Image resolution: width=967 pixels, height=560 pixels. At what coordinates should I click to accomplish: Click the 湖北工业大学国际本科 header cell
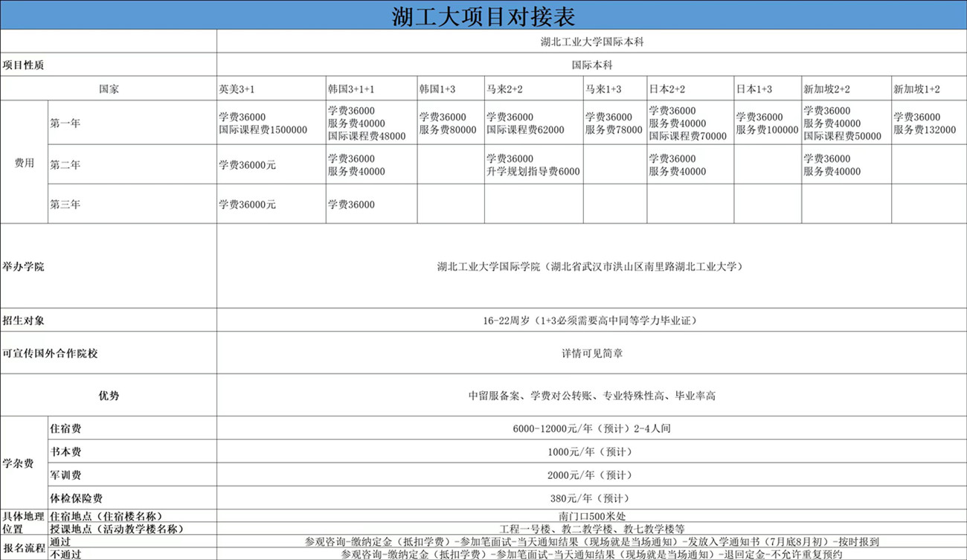pos(591,42)
